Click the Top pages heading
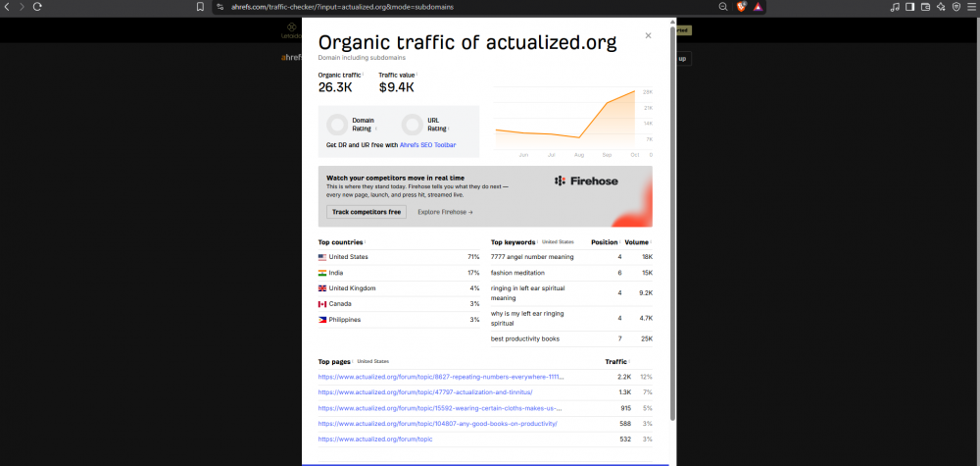This screenshot has width=980, height=466. click(x=334, y=362)
